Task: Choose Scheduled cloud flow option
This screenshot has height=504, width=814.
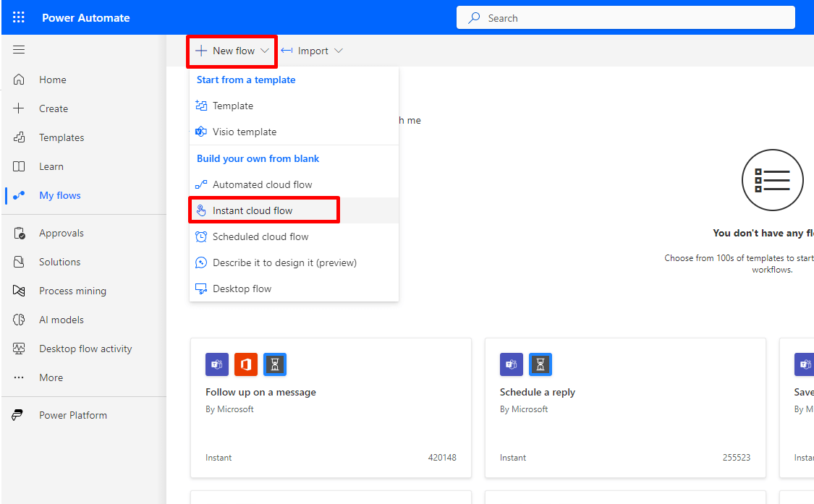Action: [x=260, y=236]
